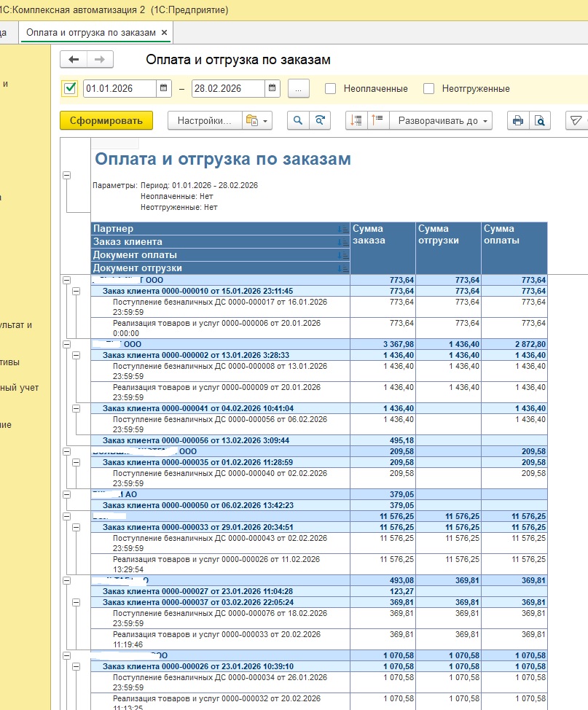
Task: Switch to Оплата и отгрузка по заказам tab
Action: (x=91, y=33)
